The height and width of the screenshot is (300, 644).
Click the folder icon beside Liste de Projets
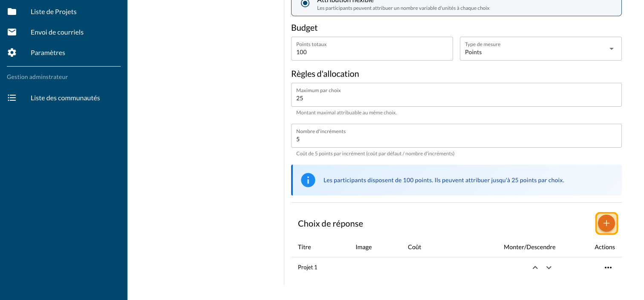pos(12,12)
